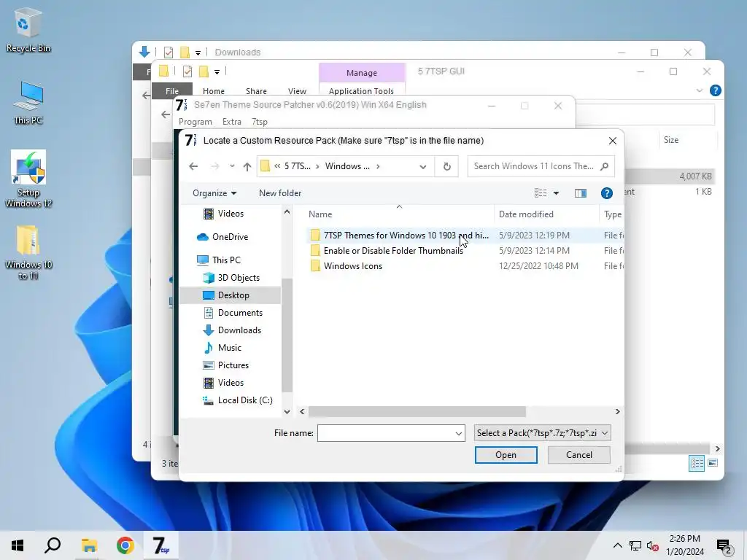Image resolution: width=747 pixels, height=560 pixels.
Task: Click the Cancel button
Action: point(578,455)
